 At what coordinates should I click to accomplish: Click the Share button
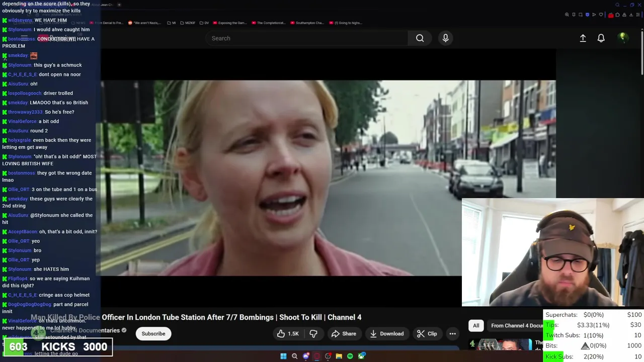point(344,334)
